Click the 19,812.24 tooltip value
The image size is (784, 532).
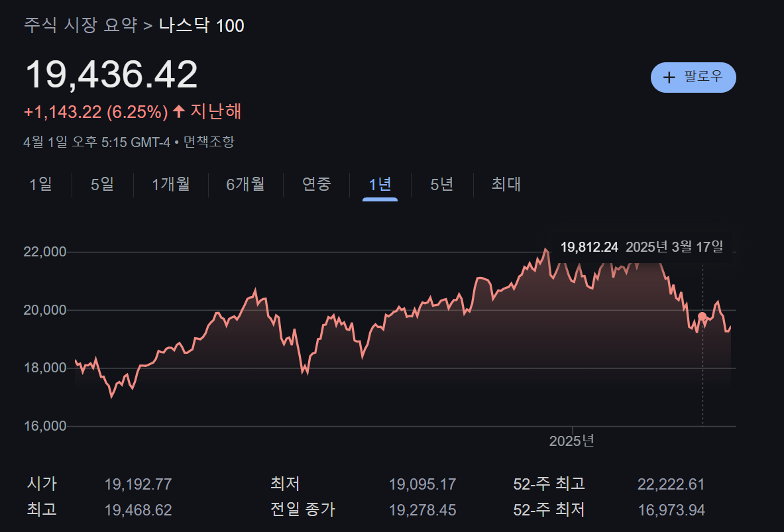click(589, 247)
